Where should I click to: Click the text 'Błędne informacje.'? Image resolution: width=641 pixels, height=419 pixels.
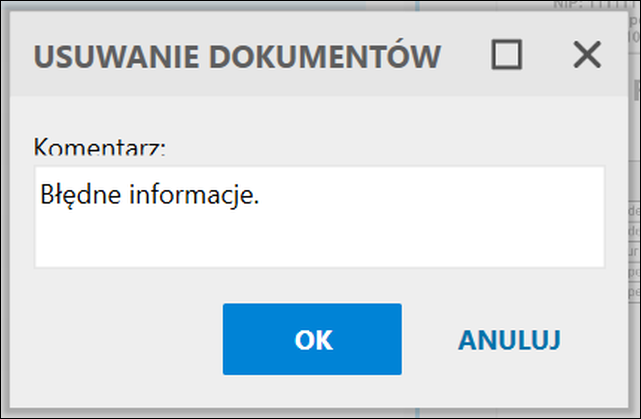[149, 195]
